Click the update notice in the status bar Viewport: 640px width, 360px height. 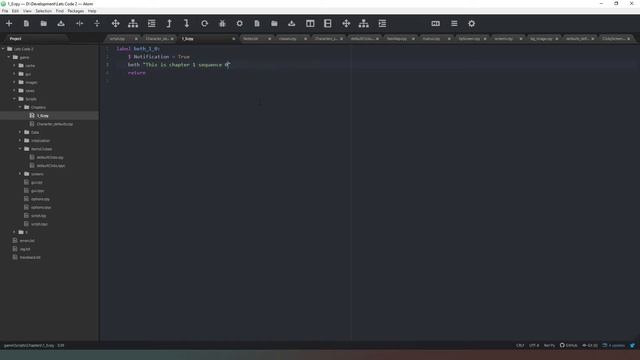[614, 346]
